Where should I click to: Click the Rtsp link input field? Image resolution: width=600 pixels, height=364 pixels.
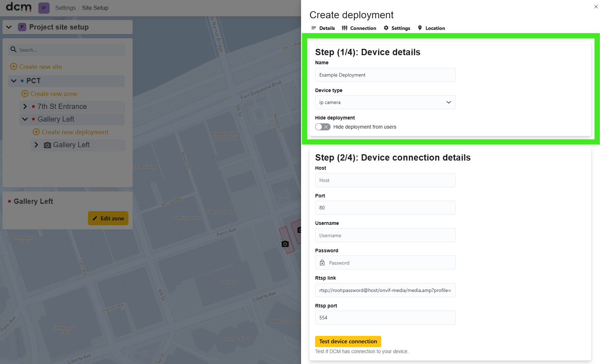click(385, 290)
